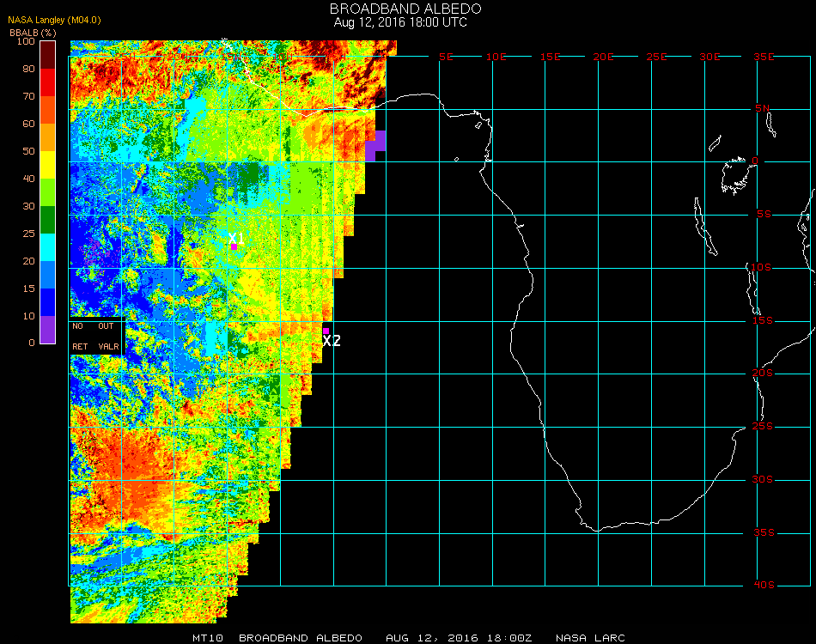The width and height of the screenshot is (816, 644).
Task: Click the 5E longitude label
Action: tap(446, 57)
